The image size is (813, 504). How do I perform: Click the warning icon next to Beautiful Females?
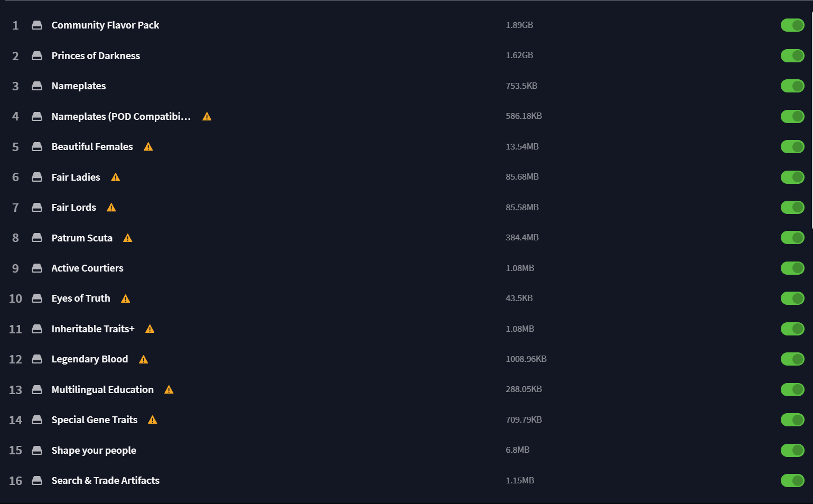tap(148, 146)
